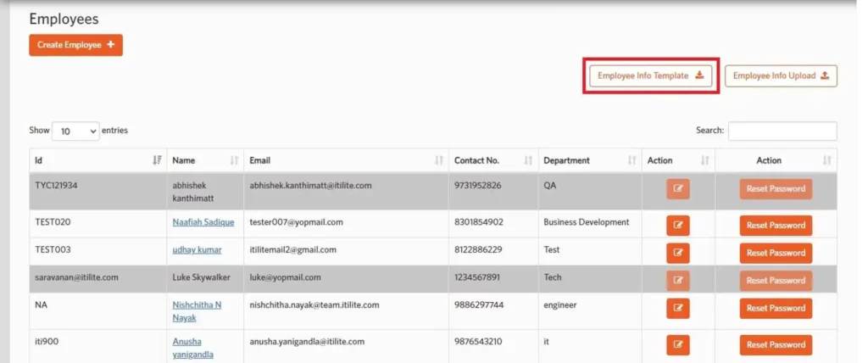Screen dimensions: 868x363
Task: Open the entries-per-page dropdown
Action: tap(75, 131)
